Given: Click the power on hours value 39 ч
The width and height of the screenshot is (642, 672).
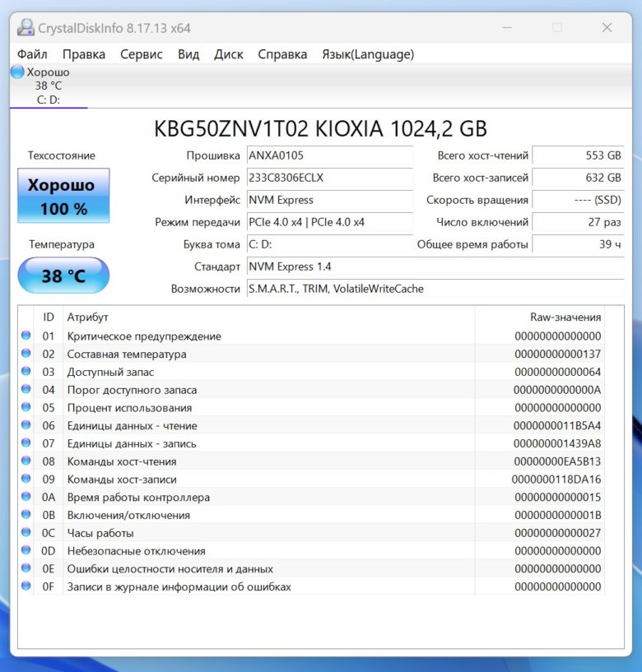Looking at the screenshot, I should (x=578, y=244).
